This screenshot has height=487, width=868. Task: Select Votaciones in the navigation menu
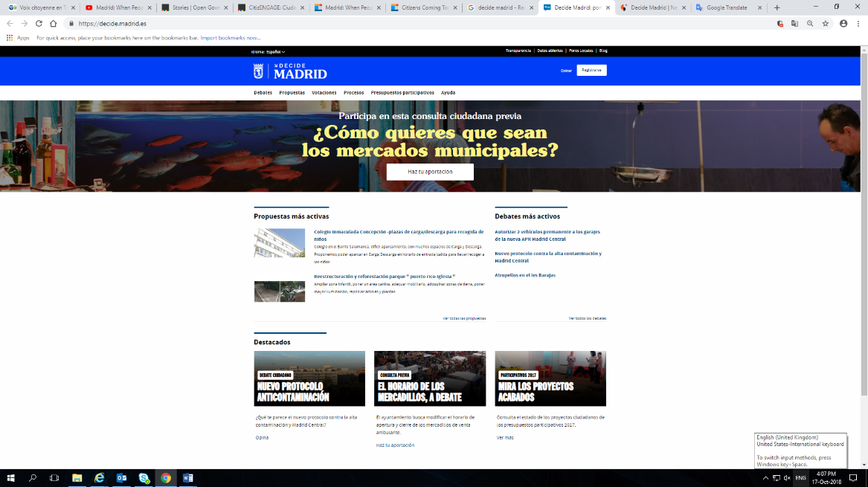coord(324,92)
